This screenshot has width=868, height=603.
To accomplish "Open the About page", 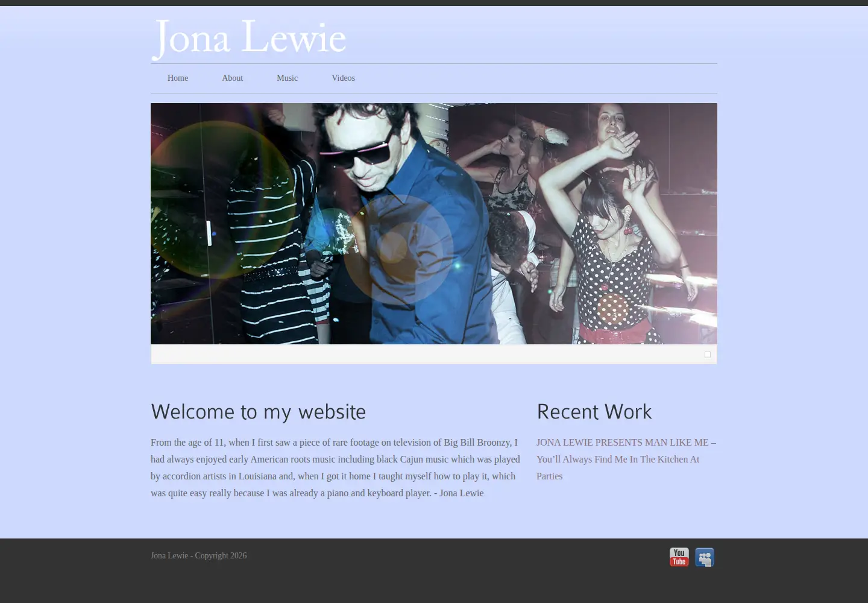I will [233, 78].
